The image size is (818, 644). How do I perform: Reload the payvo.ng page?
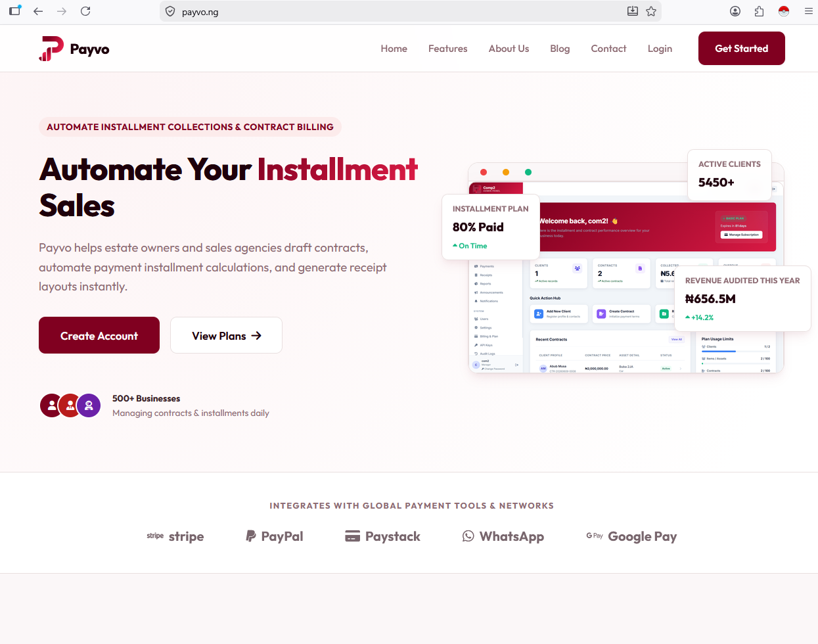point(85,11)
